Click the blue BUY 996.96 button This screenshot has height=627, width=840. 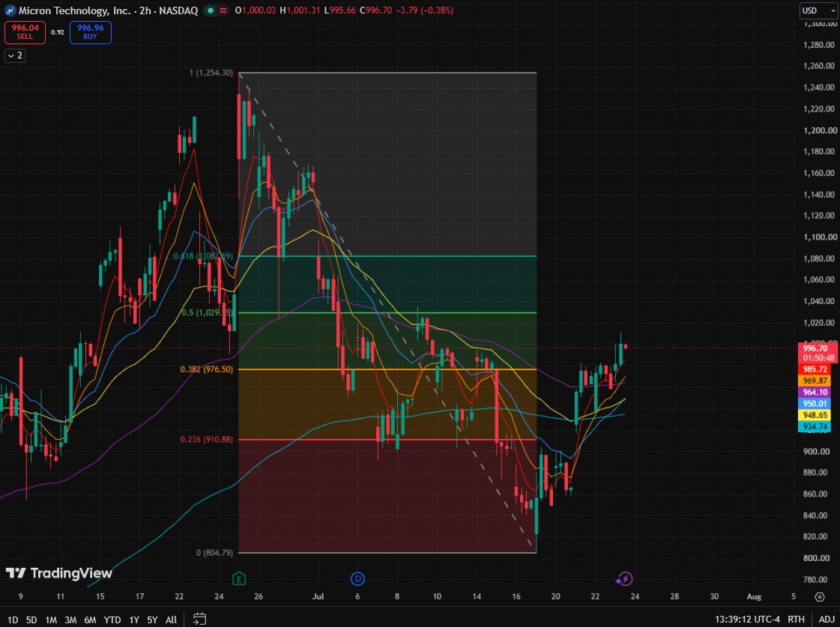[x=90, y=32]
